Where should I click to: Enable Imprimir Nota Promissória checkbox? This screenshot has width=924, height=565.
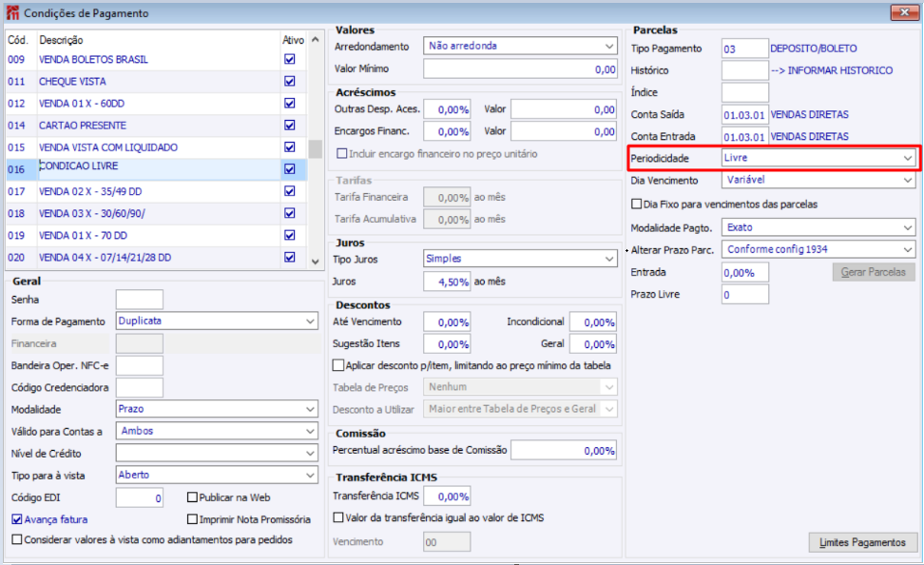(193, 519)
